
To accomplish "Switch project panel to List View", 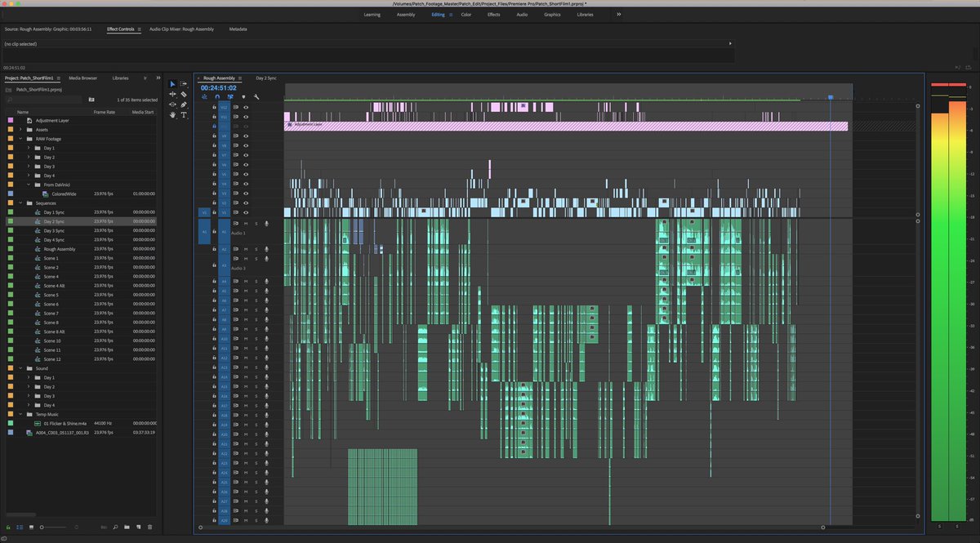I will point(20,527).
